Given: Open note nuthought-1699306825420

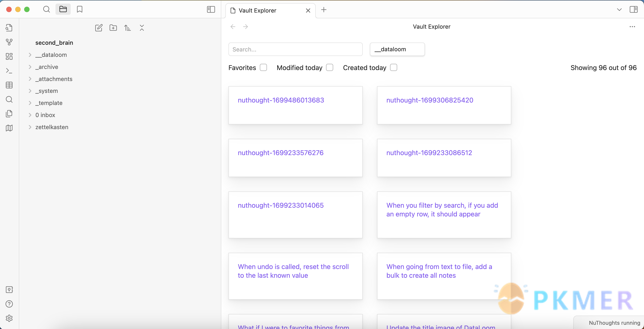Looking at the screenshot, I should [x=430, y=100].
